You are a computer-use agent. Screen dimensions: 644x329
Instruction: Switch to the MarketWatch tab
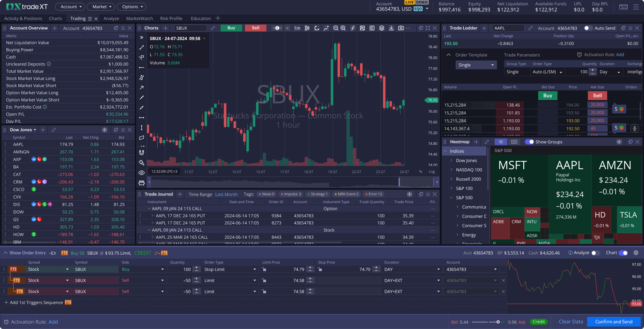[139, 18]
